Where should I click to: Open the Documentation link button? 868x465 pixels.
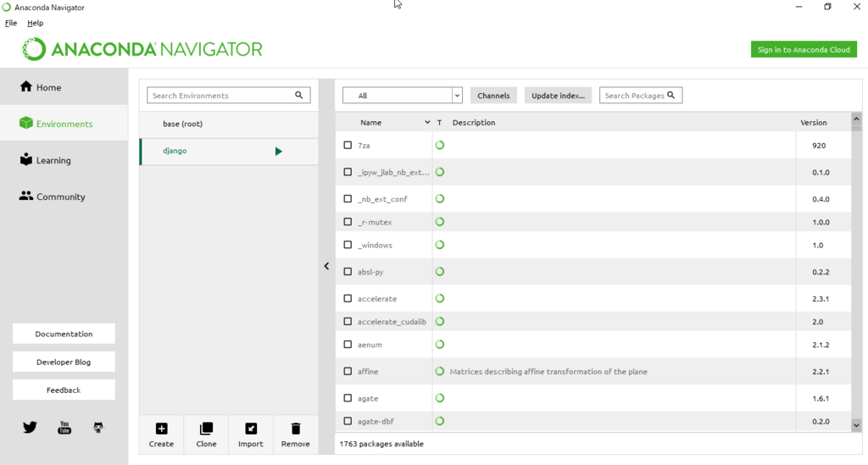click(64, 334)
